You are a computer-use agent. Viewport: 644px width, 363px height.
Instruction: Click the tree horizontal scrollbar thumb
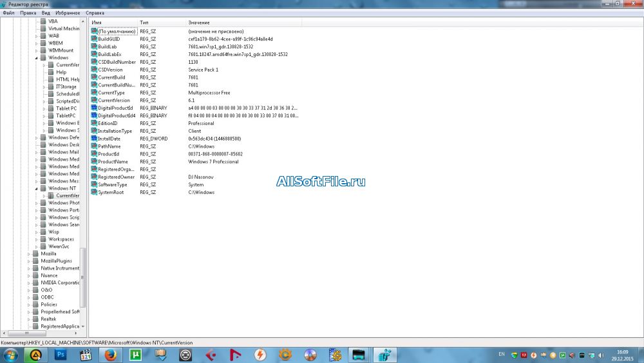pyautogui.click(x=26, y=333)
